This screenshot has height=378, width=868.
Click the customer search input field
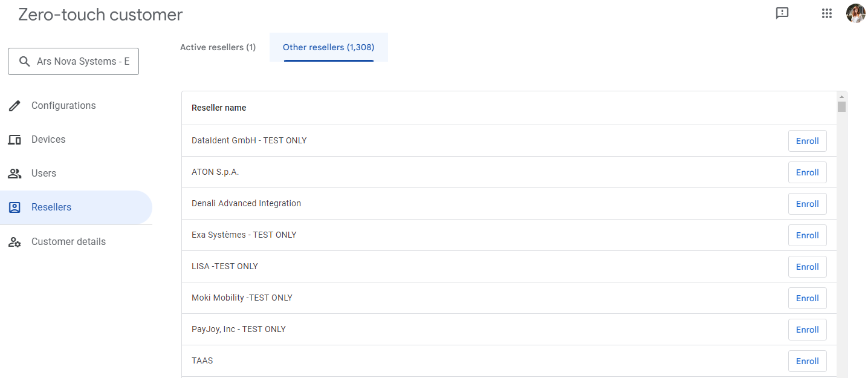coord(83,62)
